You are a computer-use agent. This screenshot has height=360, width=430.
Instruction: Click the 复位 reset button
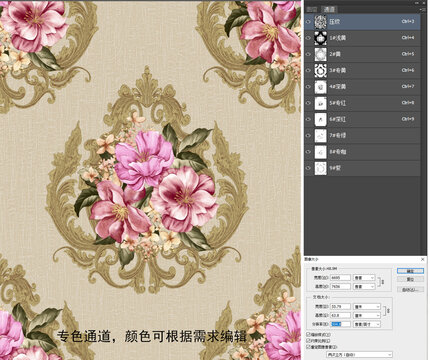tap(410, 279)
